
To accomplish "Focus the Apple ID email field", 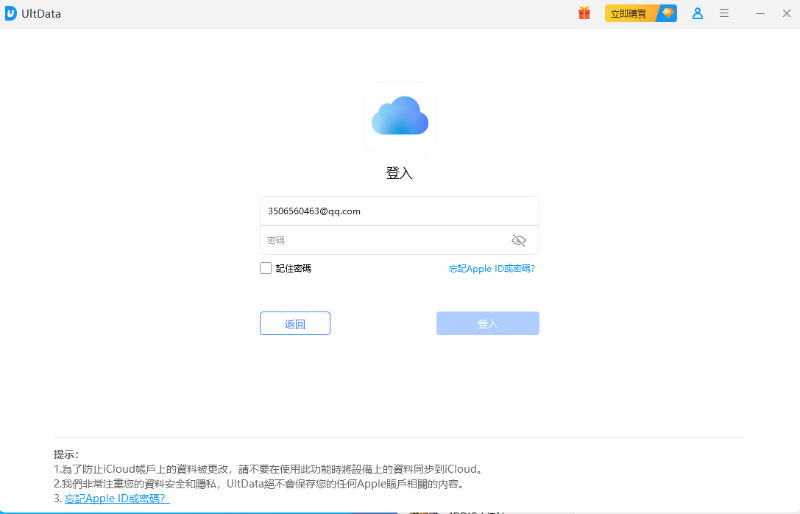I will tap(399, 211).
